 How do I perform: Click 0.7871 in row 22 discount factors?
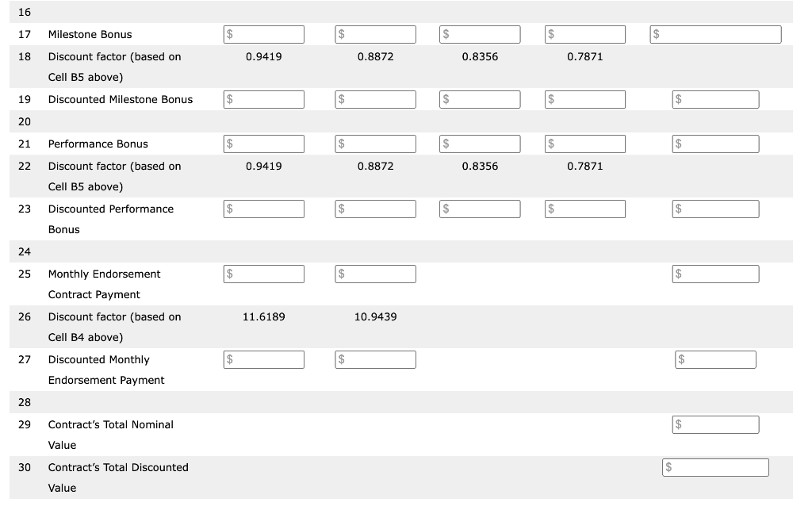[584, 167]
